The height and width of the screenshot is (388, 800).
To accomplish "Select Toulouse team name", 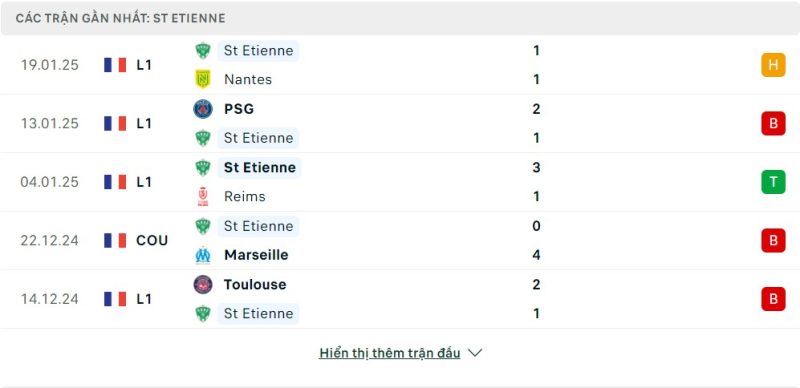I will pos(255,284).
